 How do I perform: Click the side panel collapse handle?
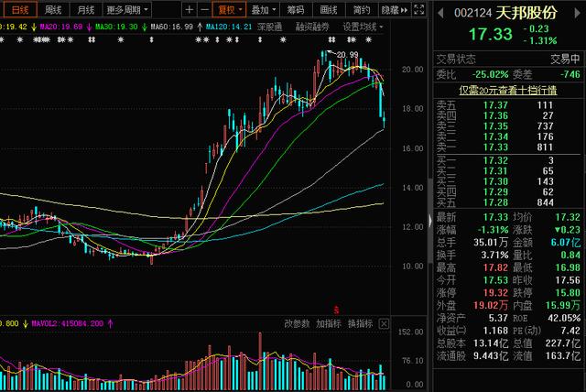[x=430, y=221]
